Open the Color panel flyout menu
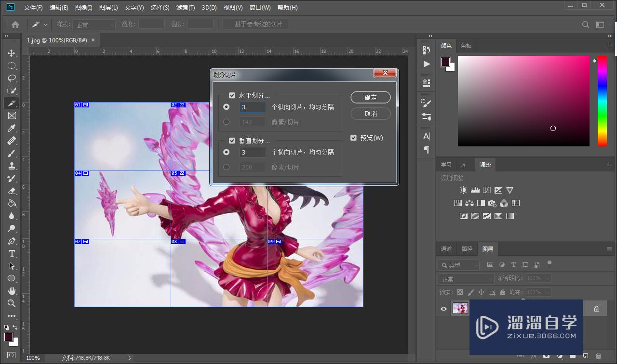Viewport: 617px width, 364px height. tap(609, 45)
